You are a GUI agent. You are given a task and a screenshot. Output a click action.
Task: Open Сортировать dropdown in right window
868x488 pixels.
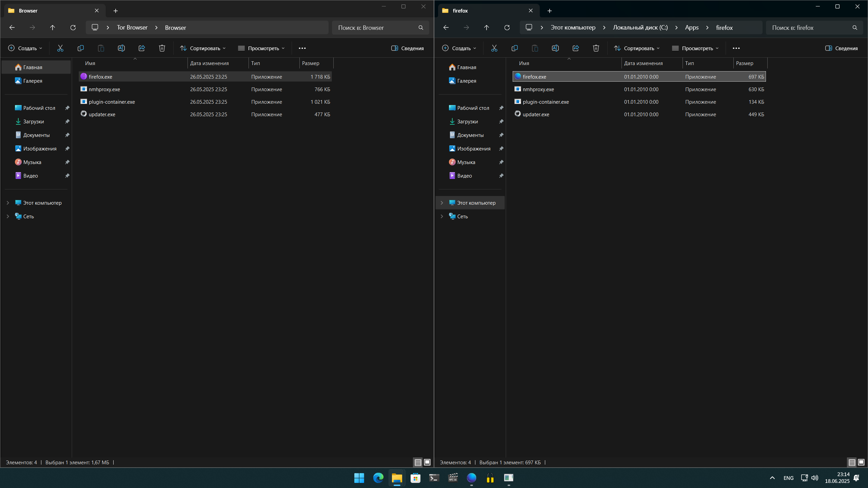636,48
